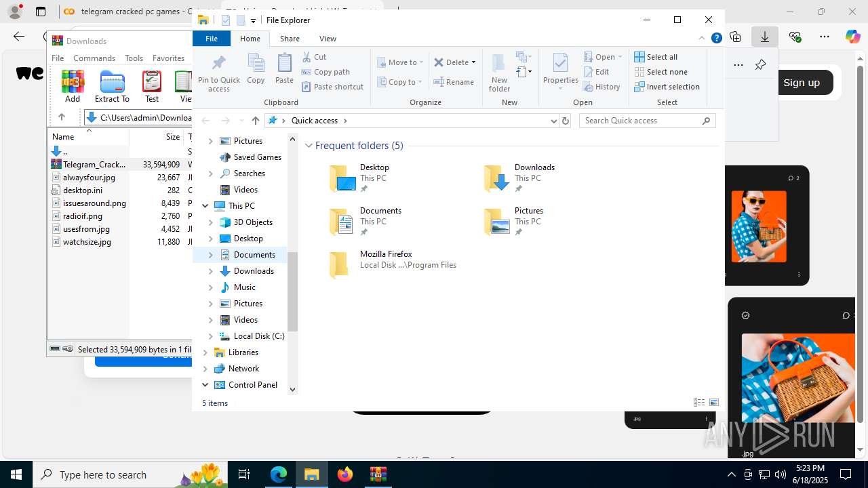Click Rename in Organize group
Image resolution: width=868 pixels, height=488 pixels.
point(454,82)
